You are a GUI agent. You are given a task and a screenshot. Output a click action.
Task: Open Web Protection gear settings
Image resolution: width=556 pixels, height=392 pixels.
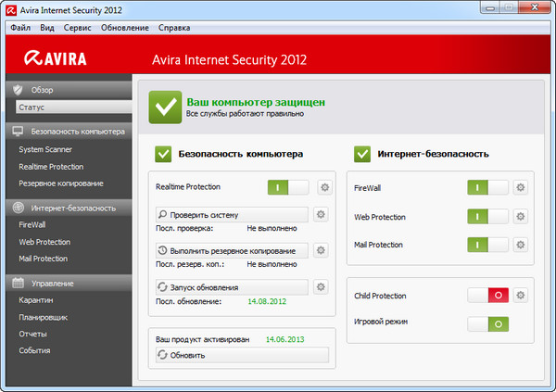pos(521,216)
